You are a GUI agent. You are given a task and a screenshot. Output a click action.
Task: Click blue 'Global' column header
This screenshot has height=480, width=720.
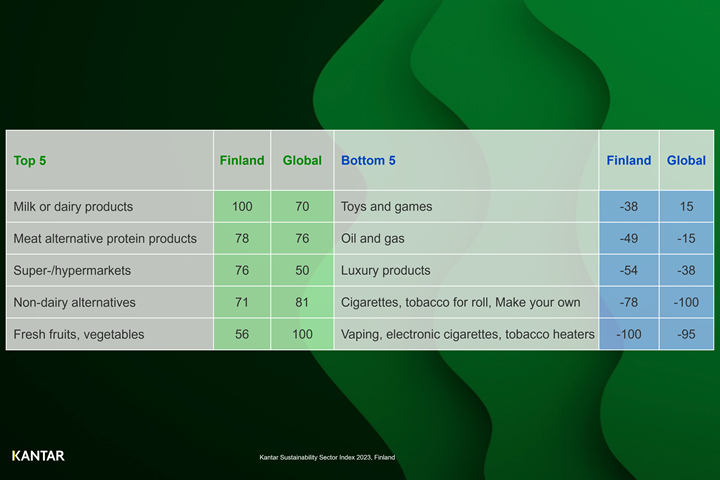click(x=686, y=160)
